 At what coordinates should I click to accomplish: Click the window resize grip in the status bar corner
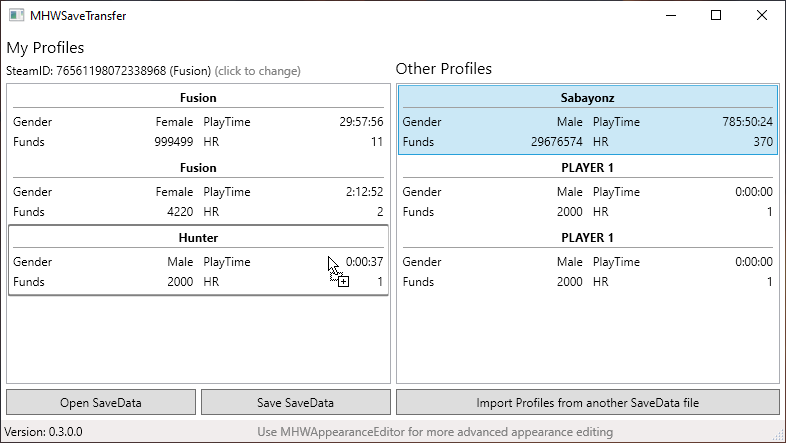tap(779, 436)
